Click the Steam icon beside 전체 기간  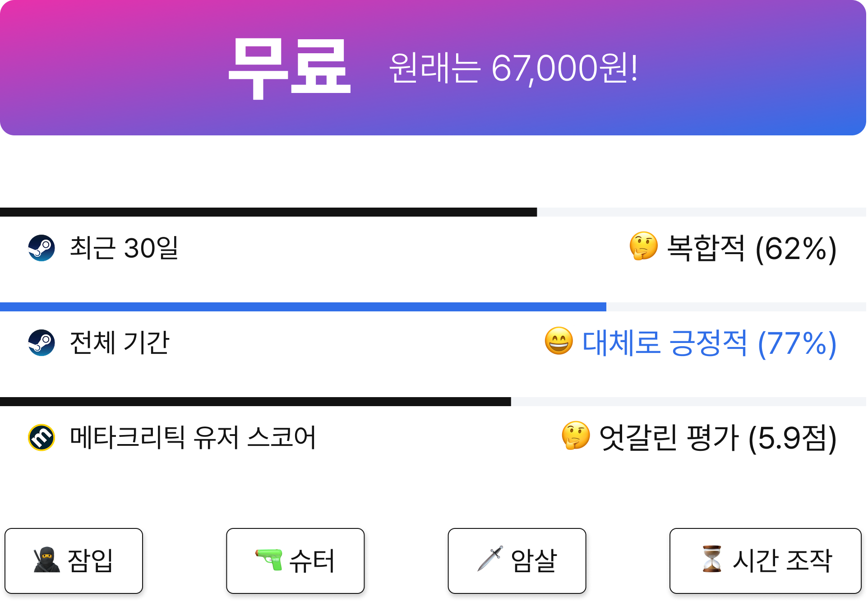(42, 343)
